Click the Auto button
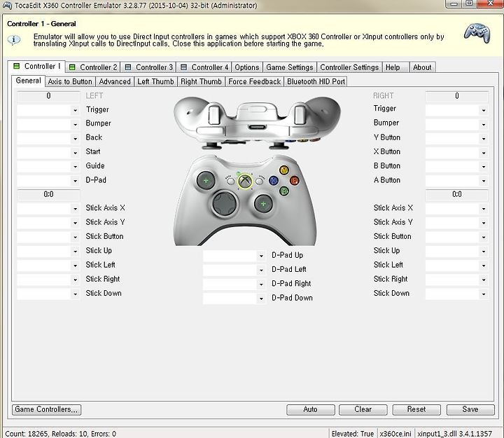504x438 pixels. [311, 409]
